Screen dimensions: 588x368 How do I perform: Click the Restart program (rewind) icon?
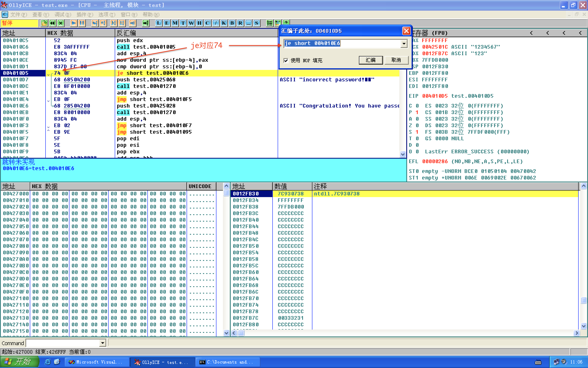click(52, 23)
